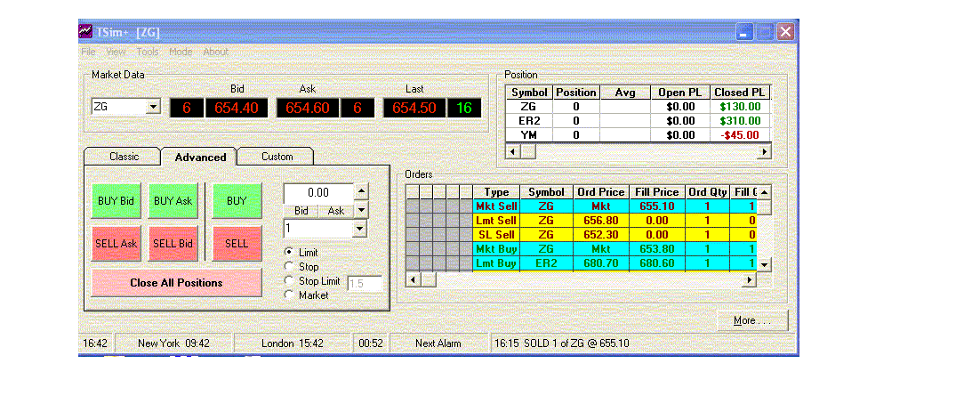The image size is (980, 420).
Task: Click the More... button
Action: [752, 320]
